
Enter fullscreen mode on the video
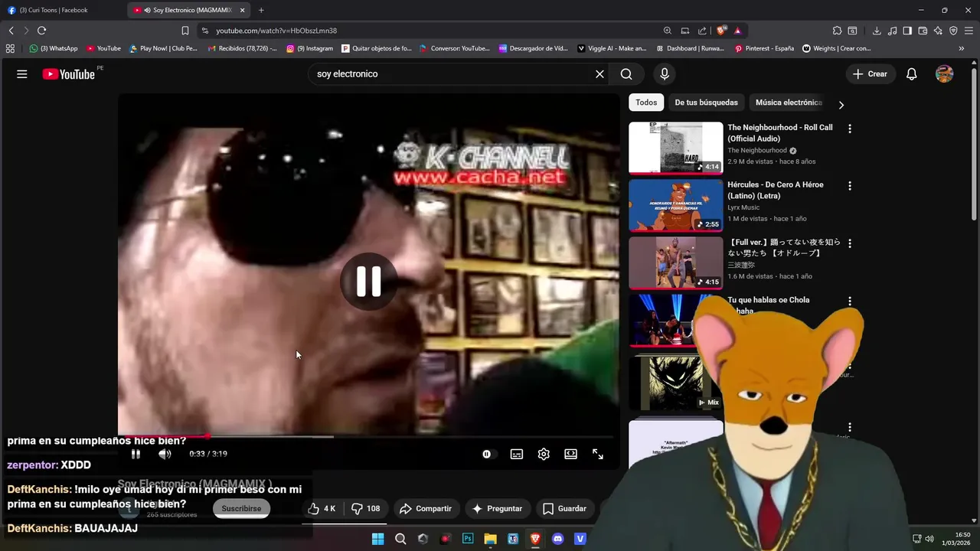pyautogui.click(x=598, y=454)
